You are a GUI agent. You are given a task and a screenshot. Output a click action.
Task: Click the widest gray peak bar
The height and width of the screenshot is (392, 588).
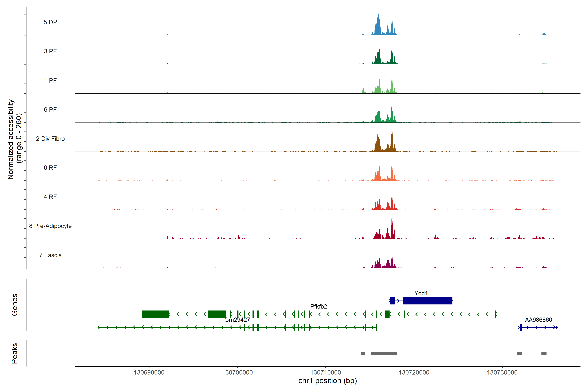pyautogui.click(x=384, y=353)
